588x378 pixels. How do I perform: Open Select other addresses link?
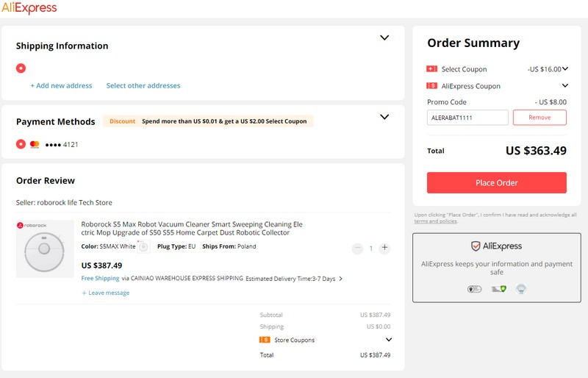143,85
